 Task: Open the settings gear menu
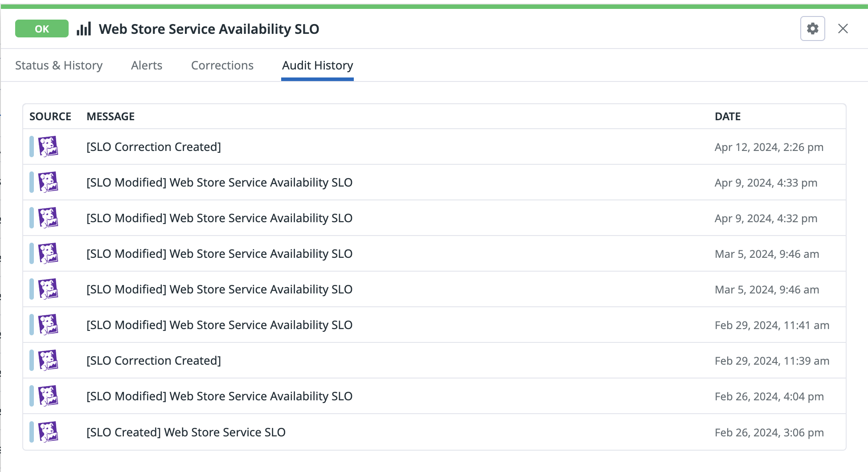(x=812, y=28)
